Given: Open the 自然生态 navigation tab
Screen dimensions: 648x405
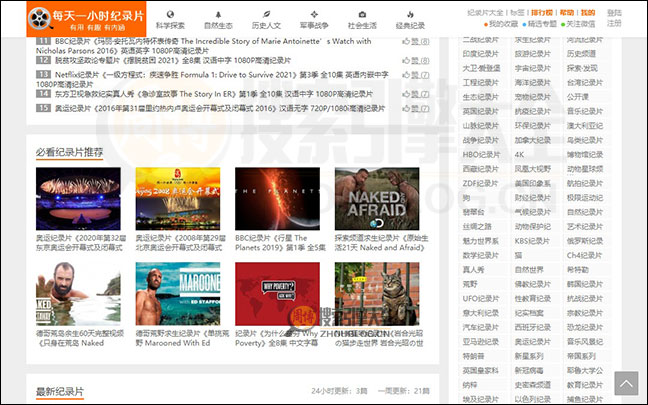Looking at the screenshot, I should pos(218,23).
